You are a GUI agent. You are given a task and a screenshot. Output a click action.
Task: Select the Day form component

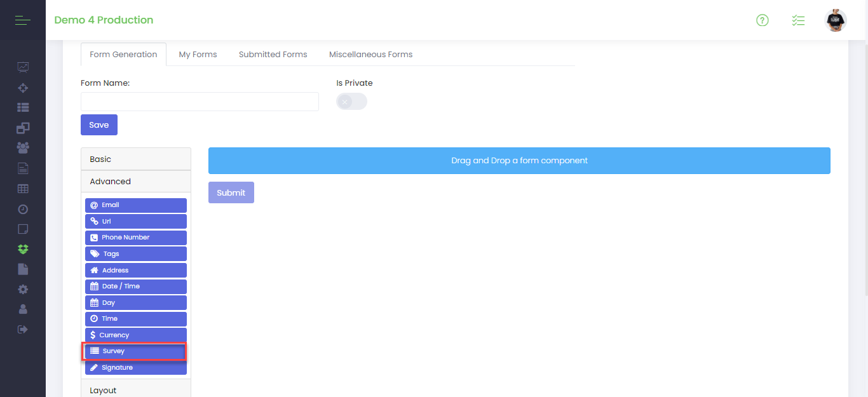[x=136, y=303]
